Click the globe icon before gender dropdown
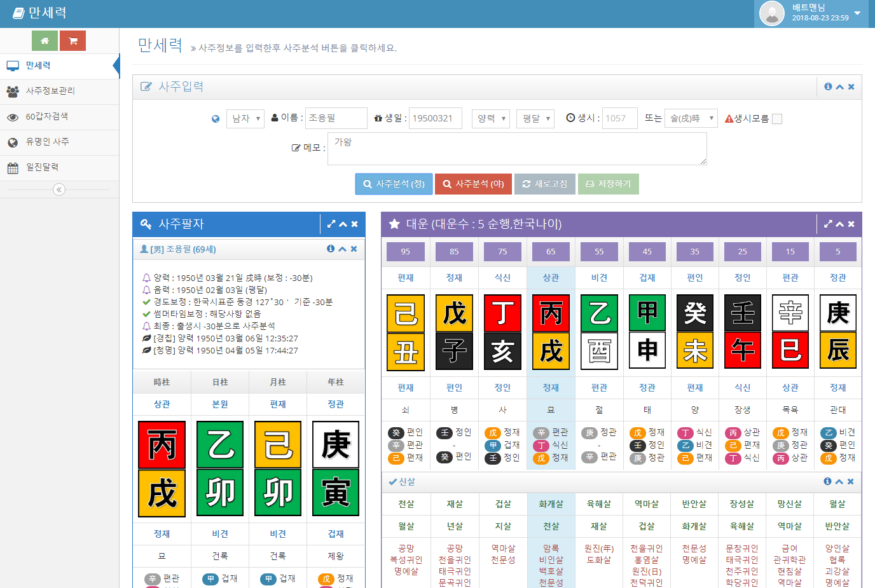Viewport: 875px width, 588px height. (x=216, y=119)
